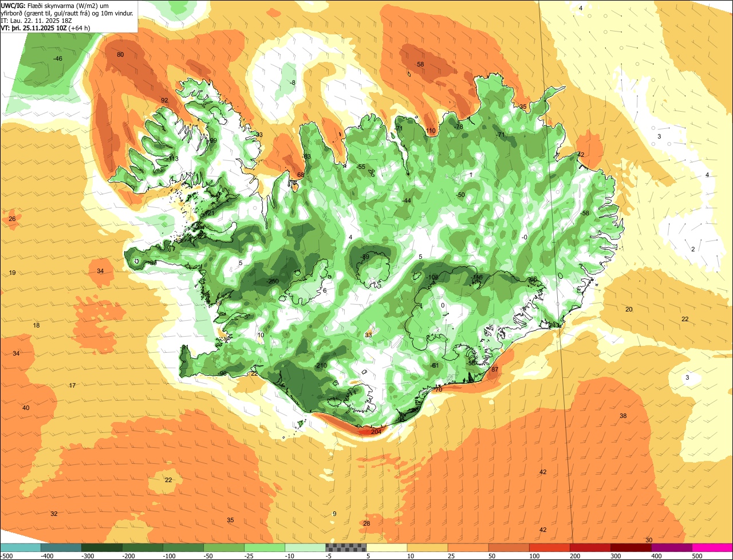Click the legend swatch between -200 and -100
The width and height of the screenshot is (733, 560).
[142, 547]
